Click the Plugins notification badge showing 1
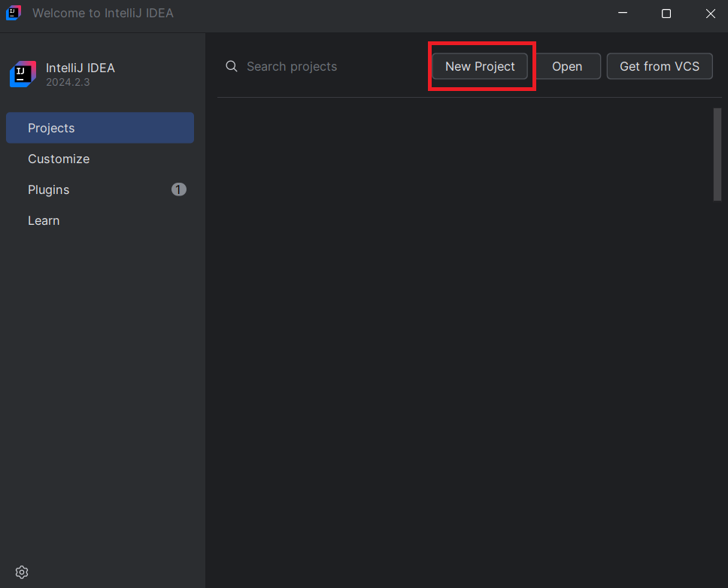The width and height of the screenshot is (728, 588). (178, 189)
